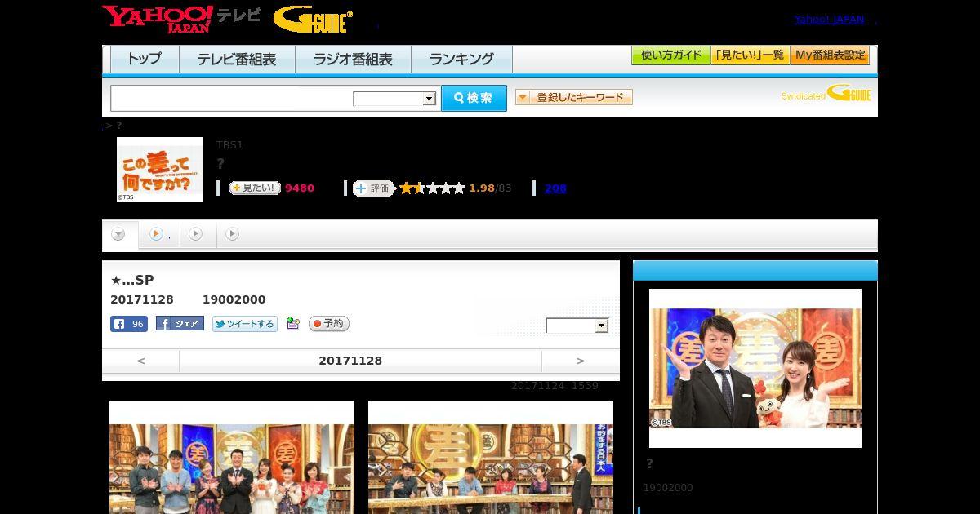This screenshot has width=980, height=514.
Task: Expand the search category dropdown
Action: click(x=394, y=99)
